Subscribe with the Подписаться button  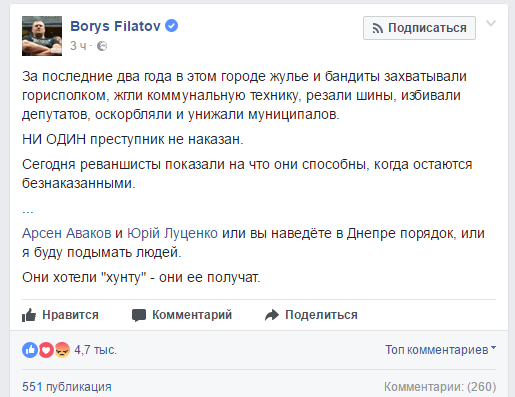[419, 28]
